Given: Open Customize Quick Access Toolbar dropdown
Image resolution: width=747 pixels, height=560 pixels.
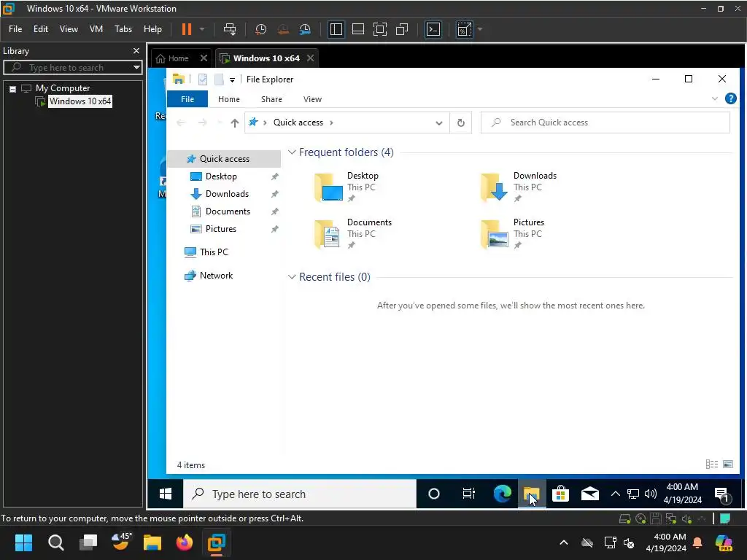Looking at the screenshot, I should (x=232, y=80).
